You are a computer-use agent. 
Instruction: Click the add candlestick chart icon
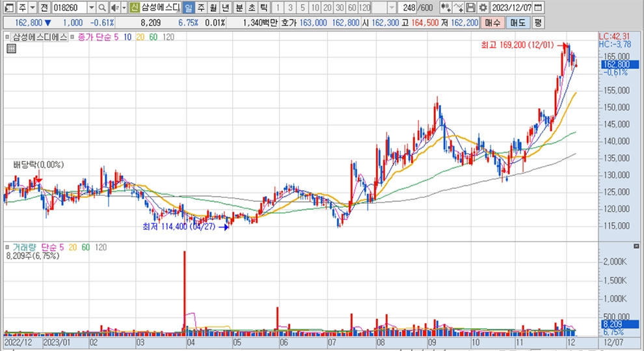coord(445,7)
